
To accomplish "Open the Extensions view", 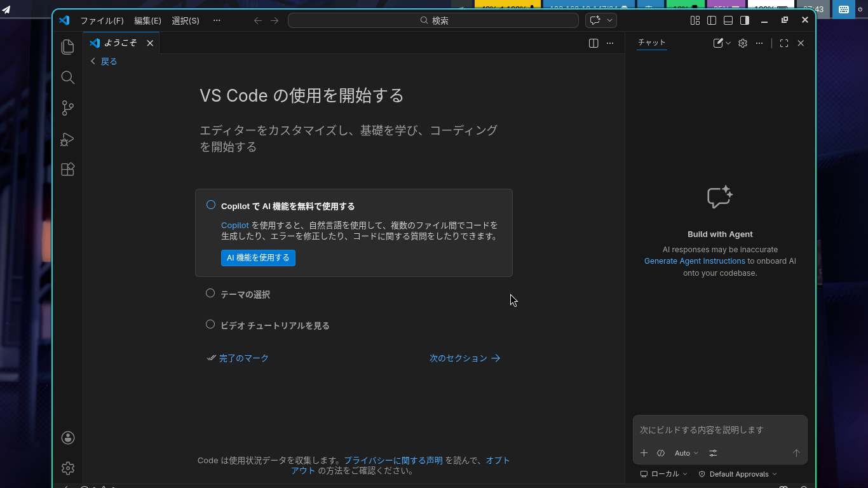I will tap(67, 170).
